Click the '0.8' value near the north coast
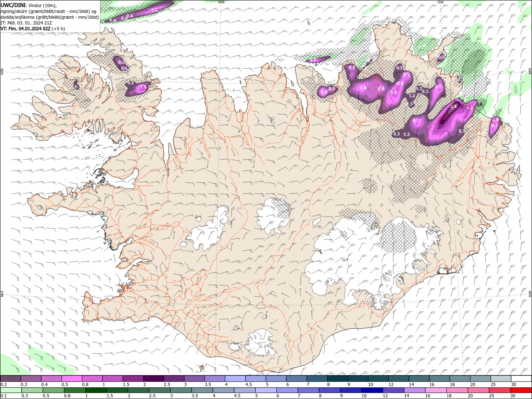The image size is (532, 399). tap(324, 92)
